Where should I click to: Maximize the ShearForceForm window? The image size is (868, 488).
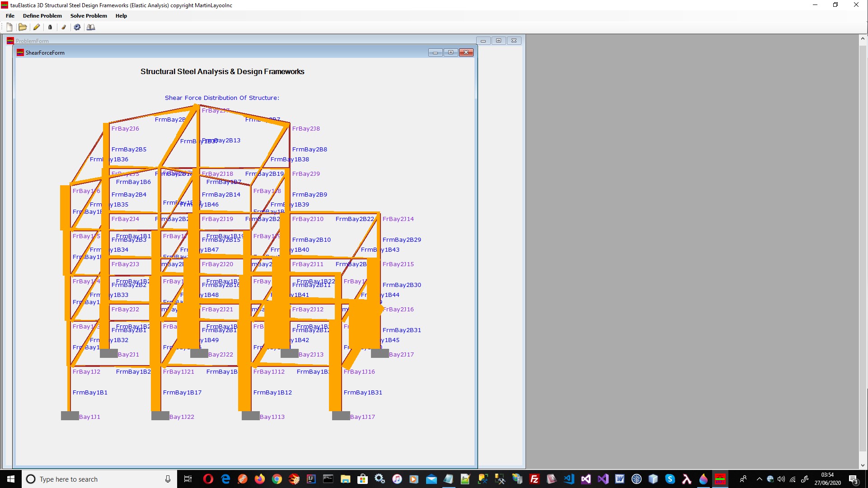[x=450, y=52]
